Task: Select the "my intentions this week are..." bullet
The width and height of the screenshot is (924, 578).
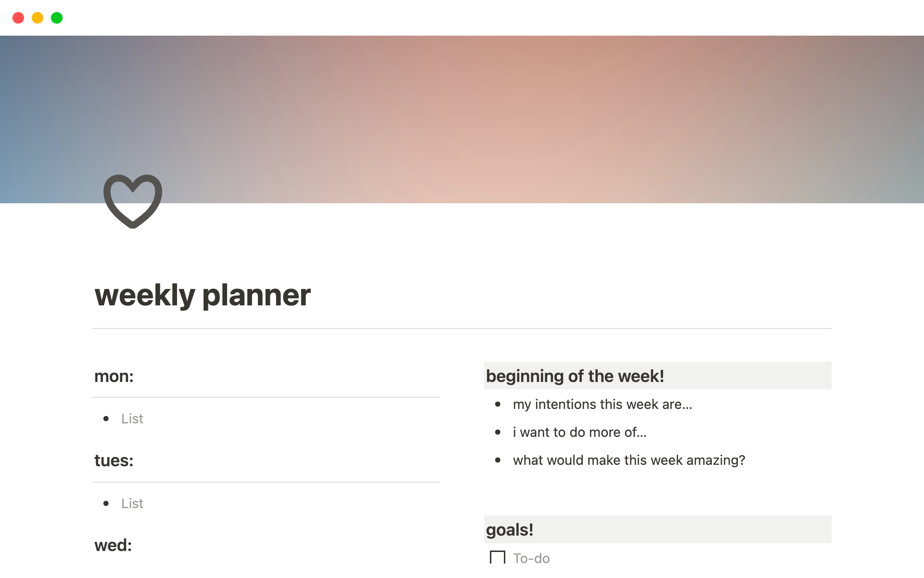Action: (x=603, y=405)
